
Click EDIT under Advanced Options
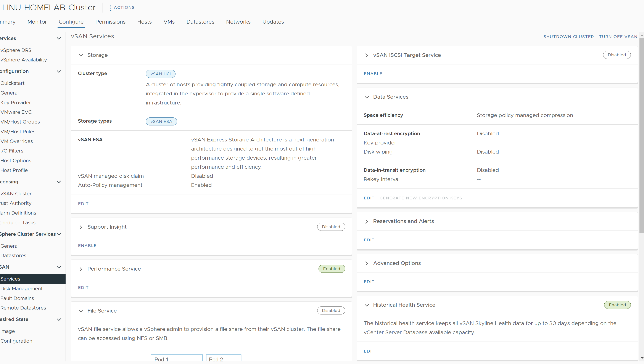click(x=369, y=282)
